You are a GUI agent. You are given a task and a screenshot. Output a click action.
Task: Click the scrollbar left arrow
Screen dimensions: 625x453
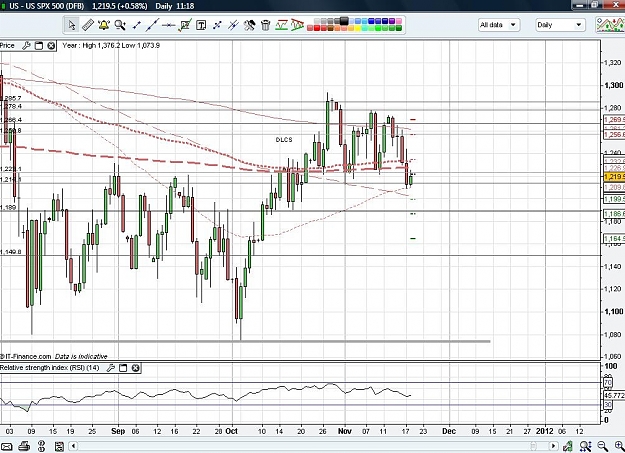tap(73, 446)
